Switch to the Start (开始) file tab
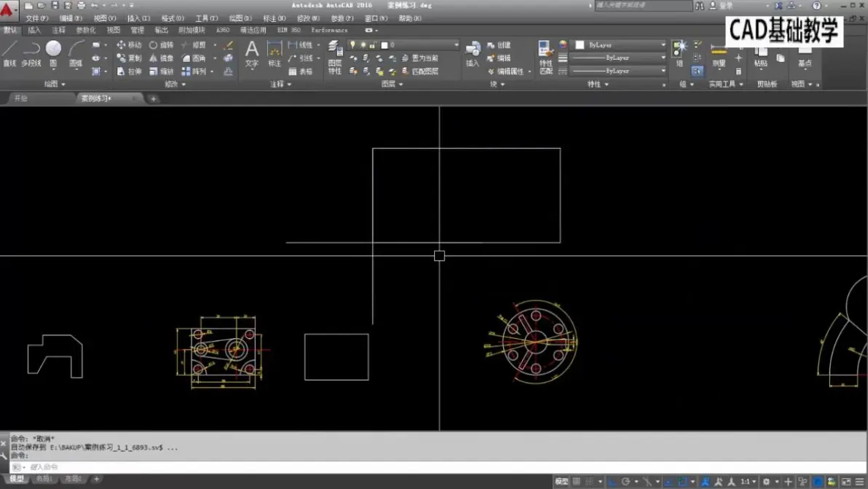The image size is (868, 489). 21,98
